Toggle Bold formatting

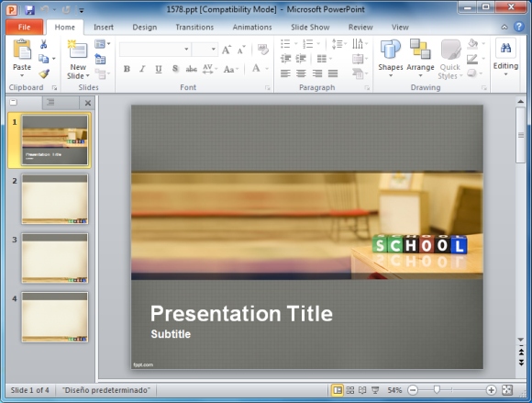tap(127, 69)
